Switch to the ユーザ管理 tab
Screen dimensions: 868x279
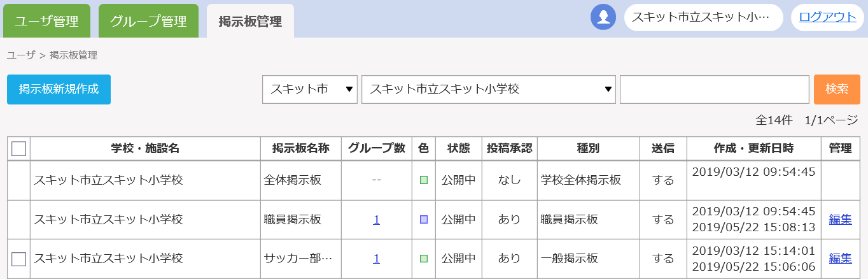coord(46,21)
